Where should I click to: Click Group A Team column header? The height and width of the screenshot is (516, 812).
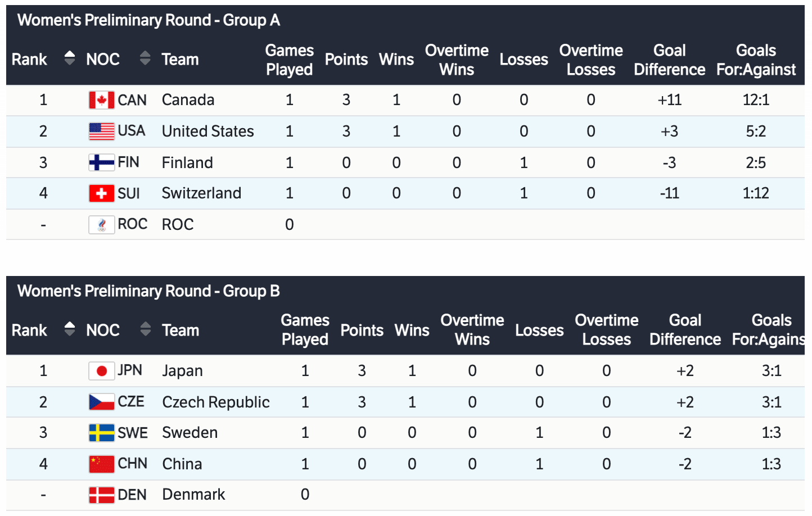(x=180, y=60)
